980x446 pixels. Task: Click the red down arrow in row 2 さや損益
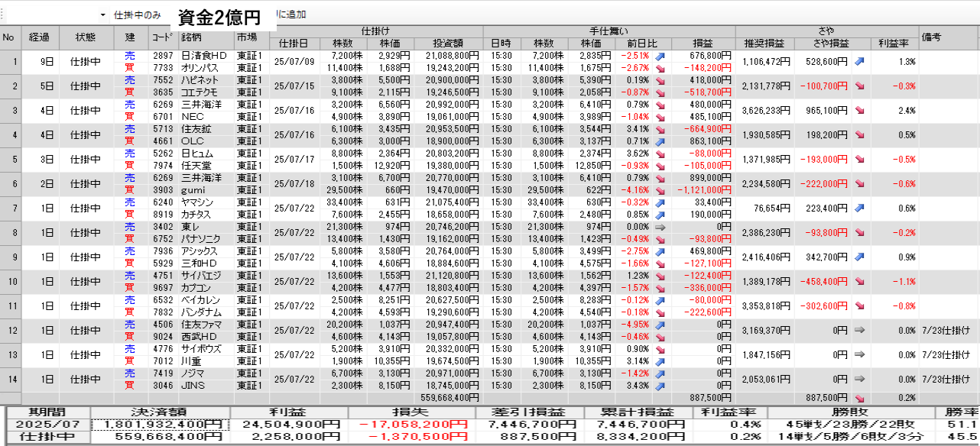pos(859,86)
